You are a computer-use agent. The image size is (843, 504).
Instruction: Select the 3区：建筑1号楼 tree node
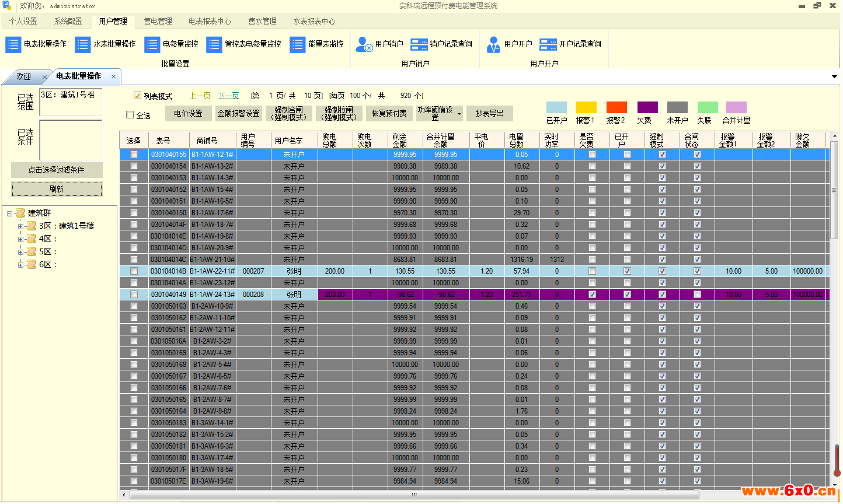click(67, 226)
